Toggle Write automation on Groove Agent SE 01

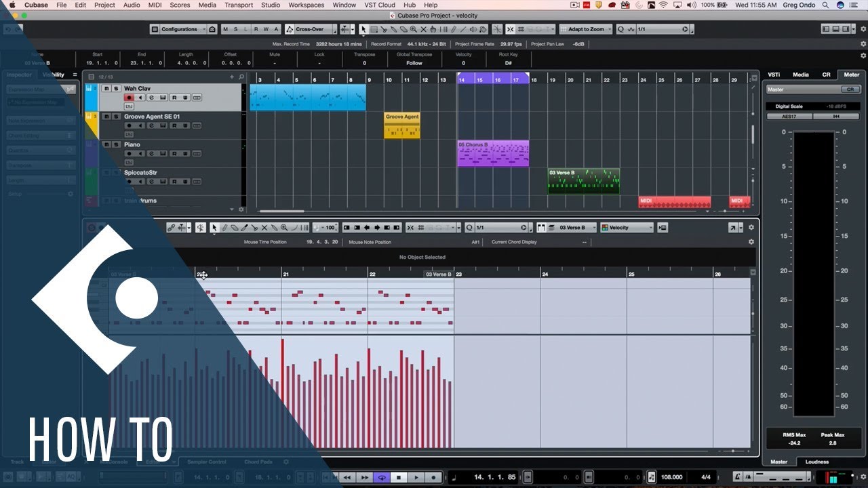click(x=185, y=125)
